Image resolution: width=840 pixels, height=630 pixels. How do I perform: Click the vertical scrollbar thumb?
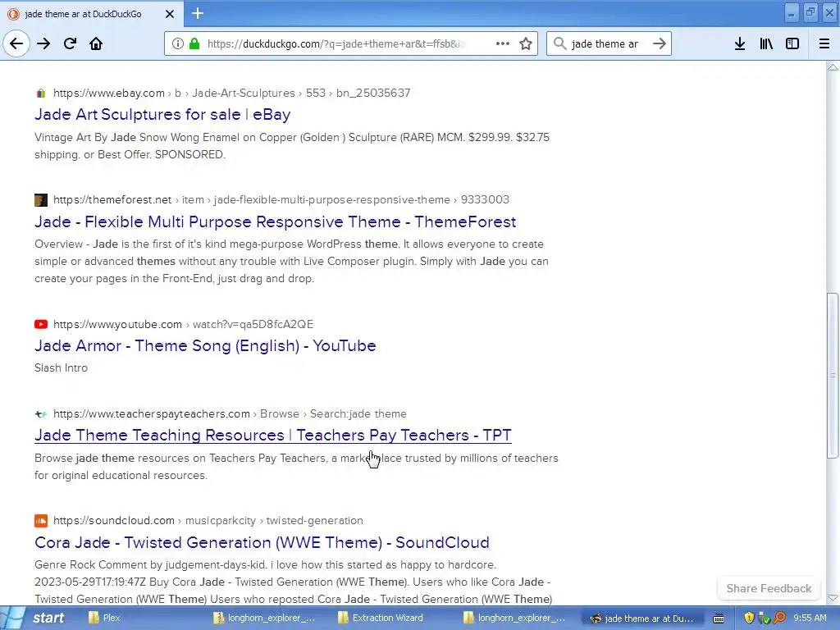coord(832,375)
